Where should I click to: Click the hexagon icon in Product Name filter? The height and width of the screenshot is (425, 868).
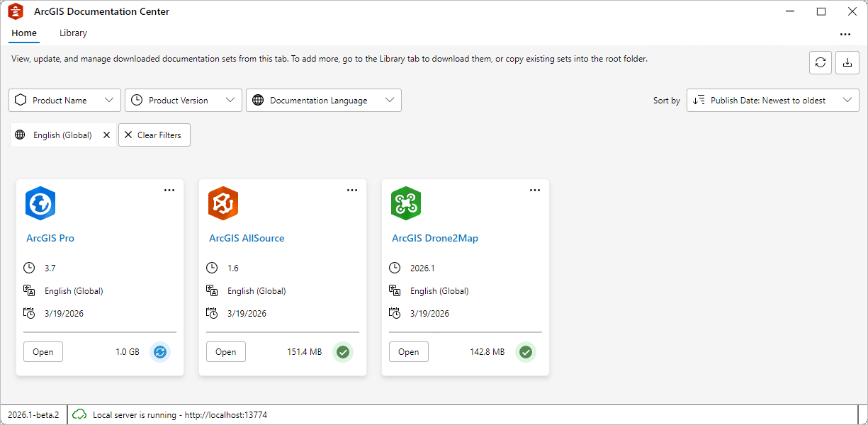21,100
